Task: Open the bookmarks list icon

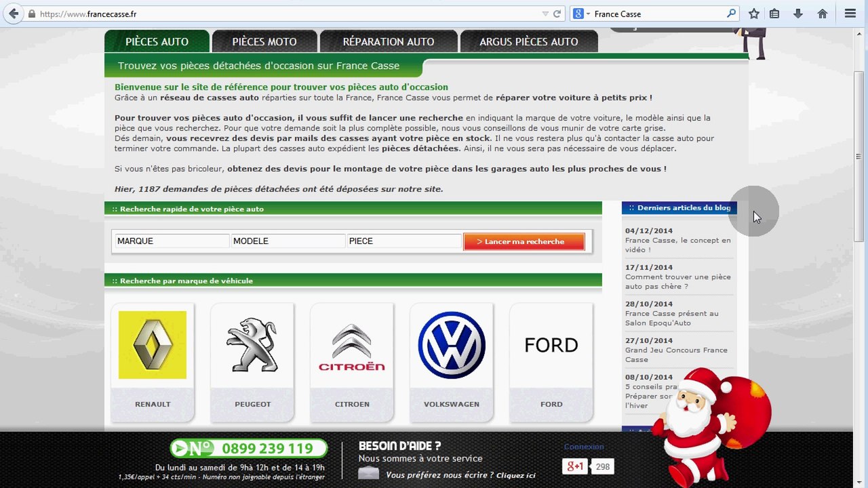Action: point(774,14)
